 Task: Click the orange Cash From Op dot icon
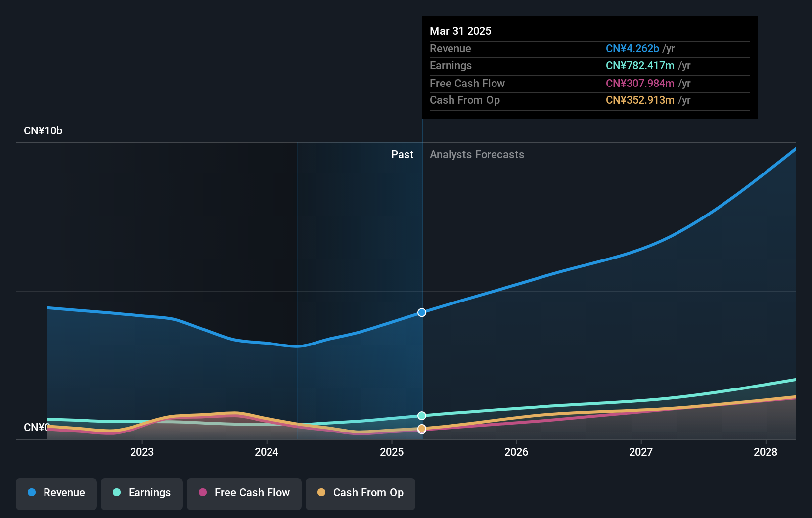[x=322, y=493]
